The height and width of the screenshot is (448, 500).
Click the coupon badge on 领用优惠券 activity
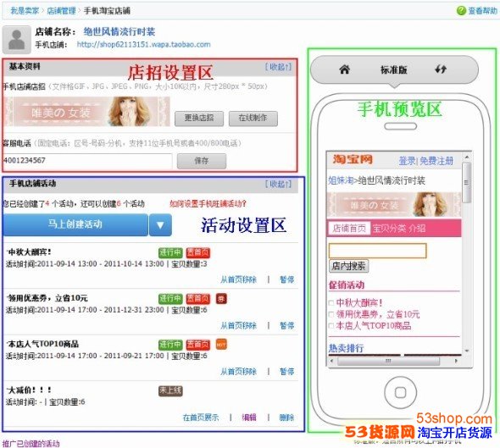221,299
